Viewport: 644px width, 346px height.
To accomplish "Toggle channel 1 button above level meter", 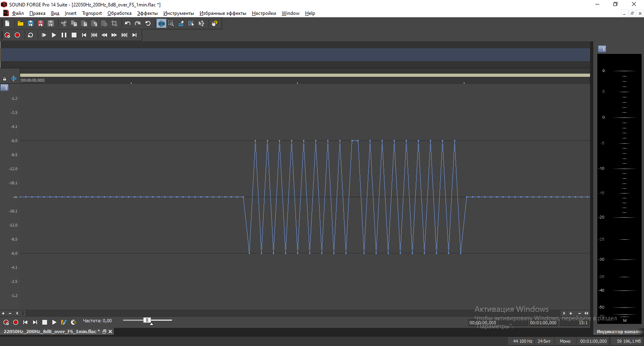I will point(602,49).
